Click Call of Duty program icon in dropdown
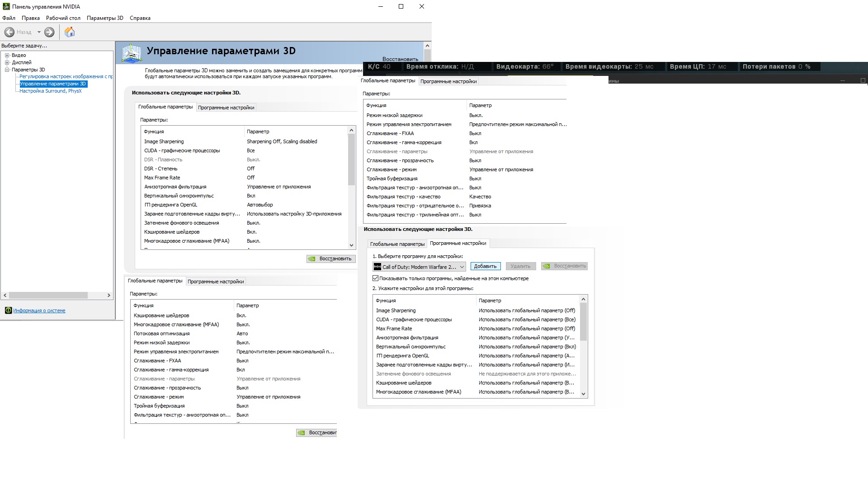 (377, 267)
